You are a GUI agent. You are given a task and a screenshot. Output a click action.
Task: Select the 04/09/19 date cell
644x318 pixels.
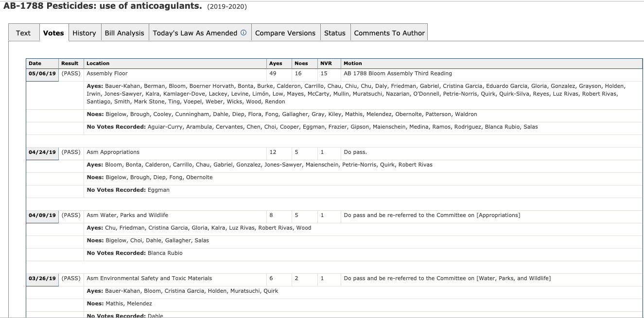(42, 216)
